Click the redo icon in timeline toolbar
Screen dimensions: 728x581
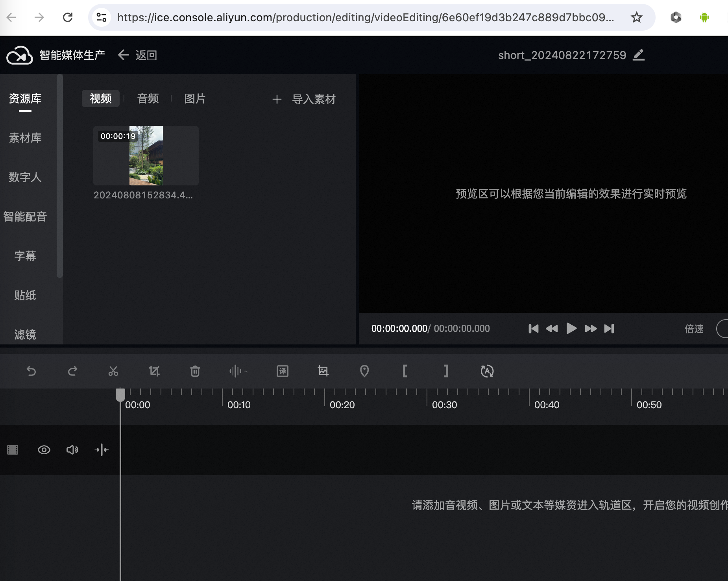[72, 371]
